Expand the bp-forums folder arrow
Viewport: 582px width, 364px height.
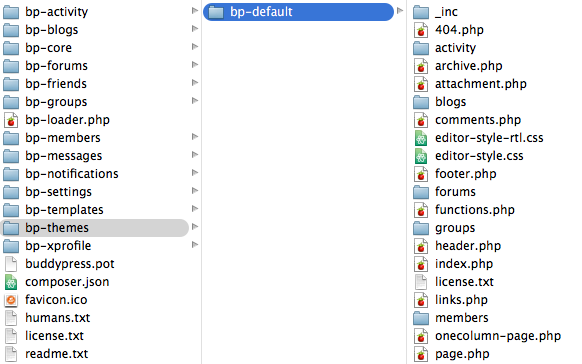(194, 65)
